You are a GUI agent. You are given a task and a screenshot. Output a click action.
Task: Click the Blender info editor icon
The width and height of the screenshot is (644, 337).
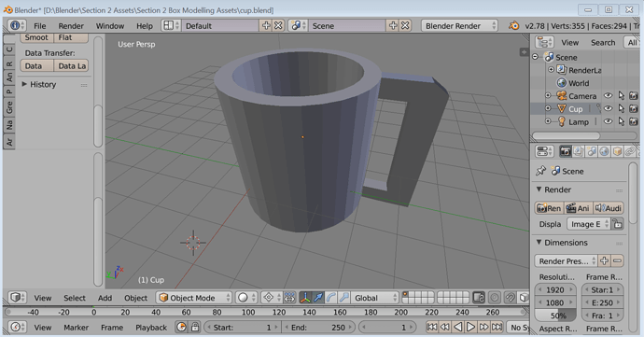click(17, 25)
